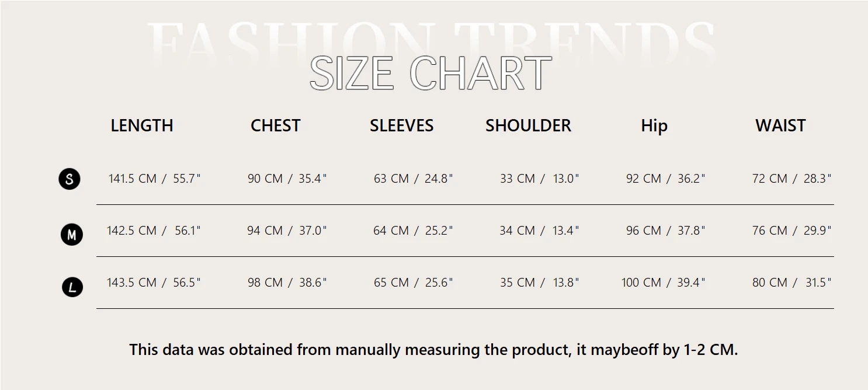
Task: Click the WAIST column header
Action: pyautogui.click(x=780, y=126)
